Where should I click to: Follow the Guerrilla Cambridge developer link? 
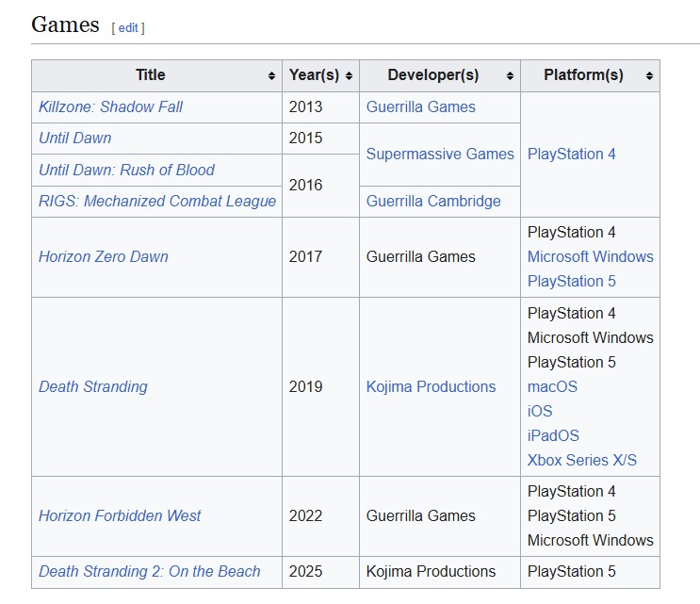(433, 202)
